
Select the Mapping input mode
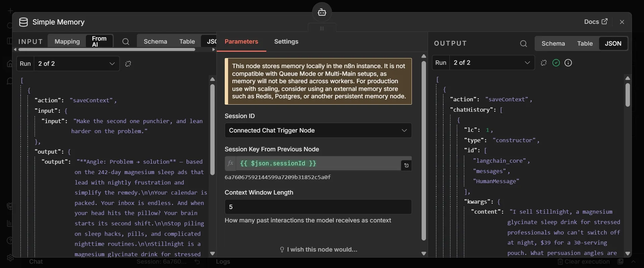pos(67,42)
